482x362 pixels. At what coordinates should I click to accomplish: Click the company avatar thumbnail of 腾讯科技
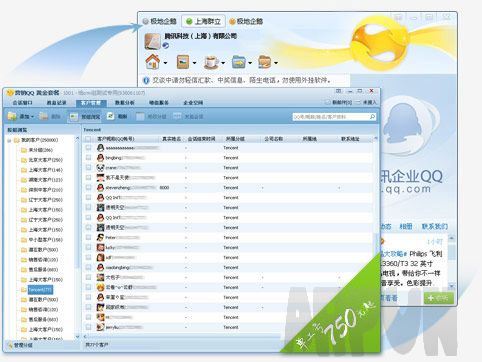click(153, 41)
